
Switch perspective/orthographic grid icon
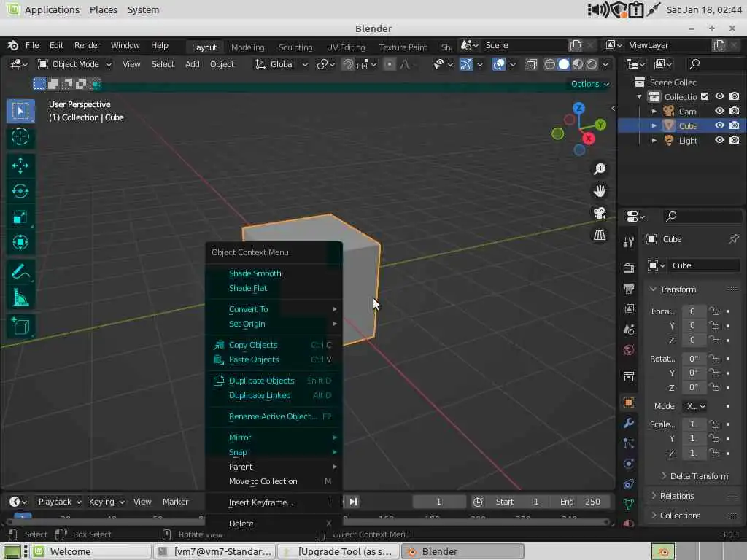[x=600, y=235]
